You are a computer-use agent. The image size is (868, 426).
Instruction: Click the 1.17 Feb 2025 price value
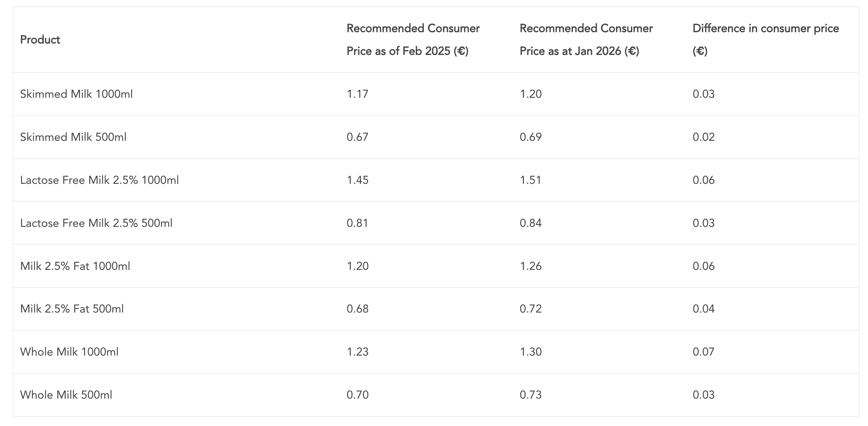click(357, 94)
